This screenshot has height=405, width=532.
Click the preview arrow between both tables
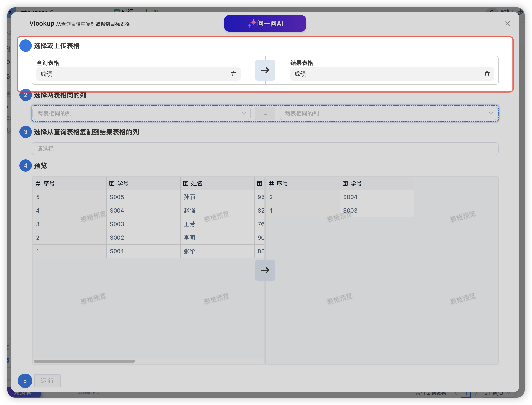(x=265, y=270)
